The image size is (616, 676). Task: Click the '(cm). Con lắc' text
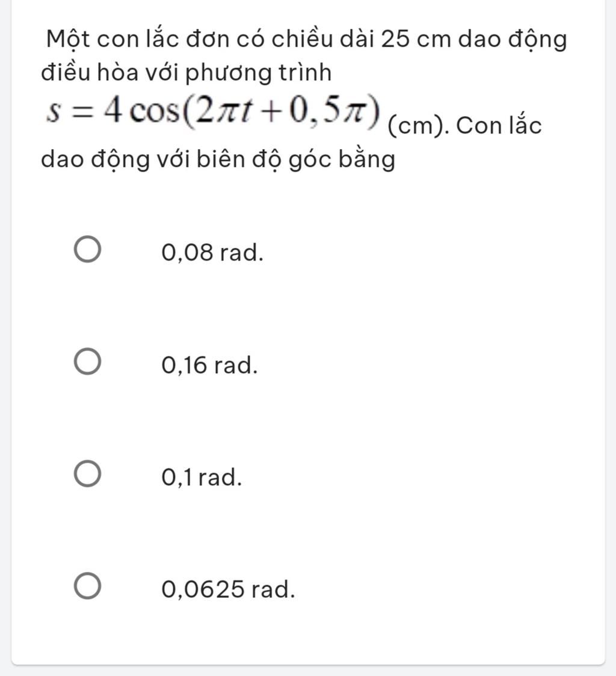click(464, 126)
